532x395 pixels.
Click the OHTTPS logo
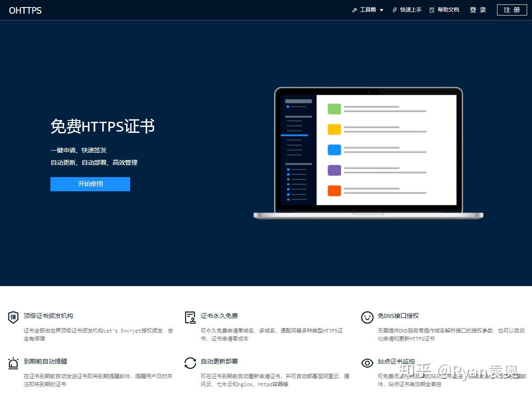(x=25, y=11)
